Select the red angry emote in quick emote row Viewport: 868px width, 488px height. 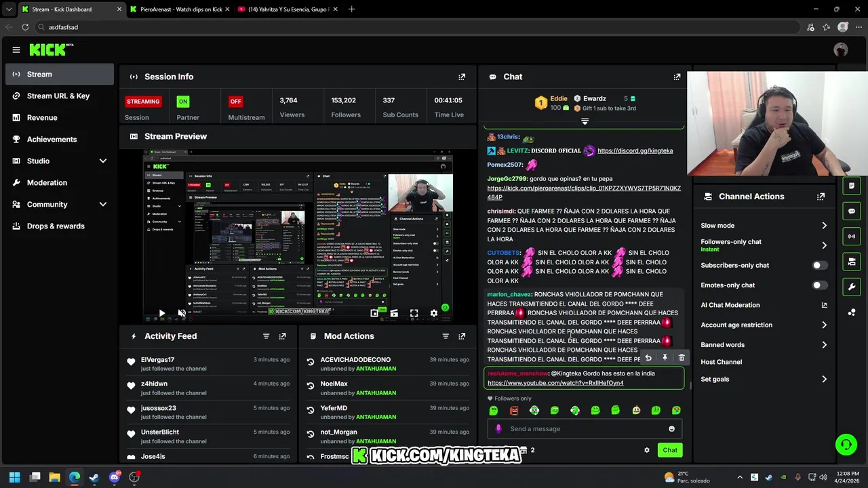514,410
